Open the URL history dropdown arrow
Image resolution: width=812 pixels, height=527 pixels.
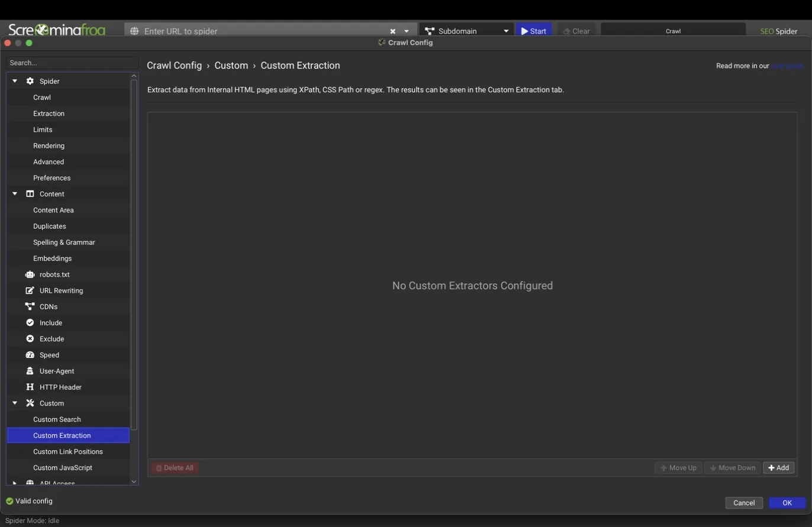pyautogui.click(x=407, y=31)
